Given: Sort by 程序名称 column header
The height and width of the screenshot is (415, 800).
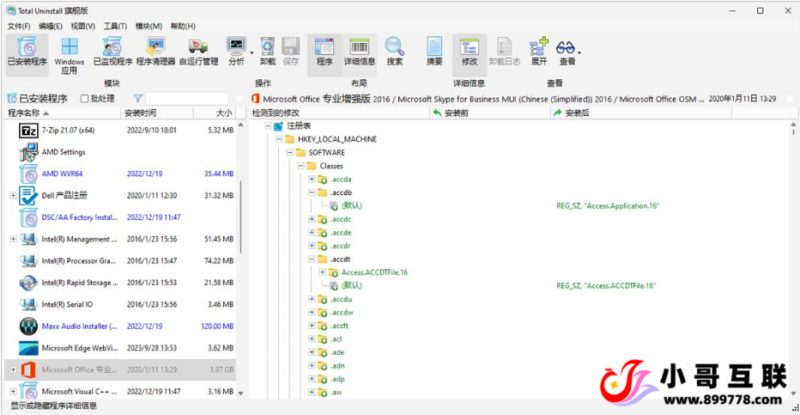Looking at the screenshot, I should coord(63,113).
